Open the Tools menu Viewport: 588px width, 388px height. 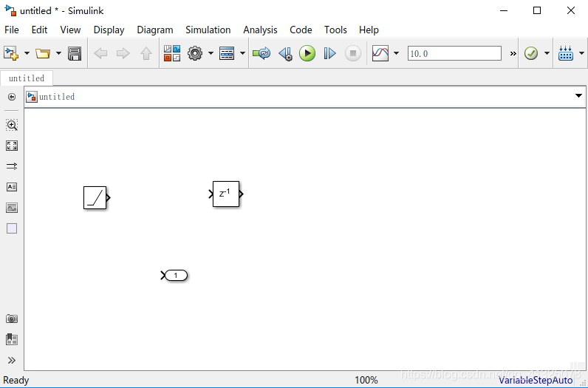335,30
